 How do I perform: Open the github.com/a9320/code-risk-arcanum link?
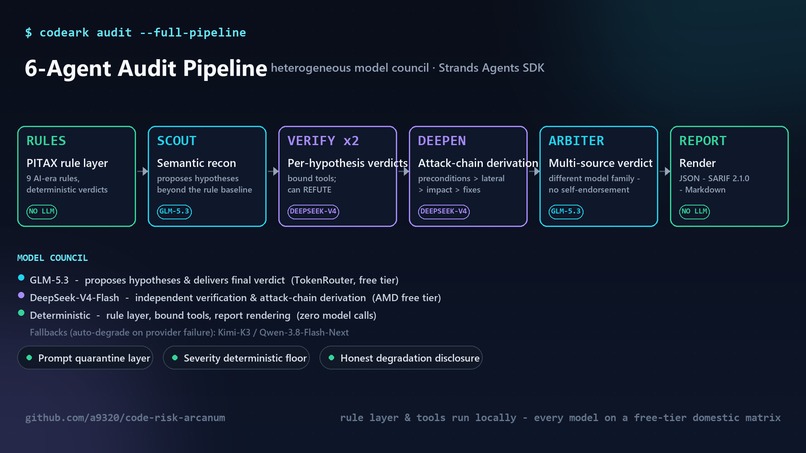pyautogui.click(x=125, y=418)
